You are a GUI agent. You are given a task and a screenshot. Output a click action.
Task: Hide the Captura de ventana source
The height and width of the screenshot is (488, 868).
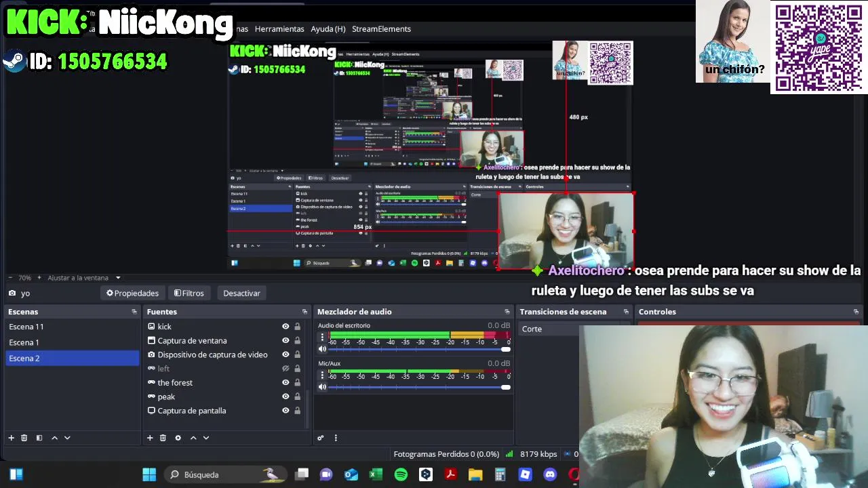[x=285, y=341]
